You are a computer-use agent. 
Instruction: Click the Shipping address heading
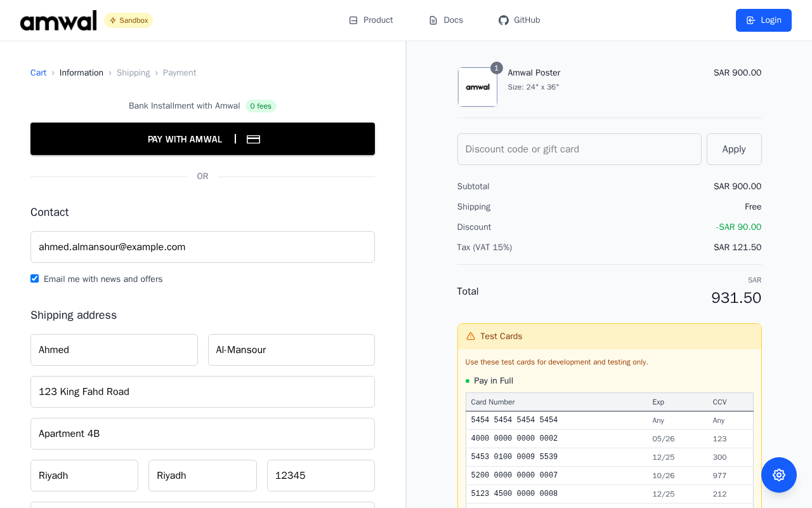(74, 315)
